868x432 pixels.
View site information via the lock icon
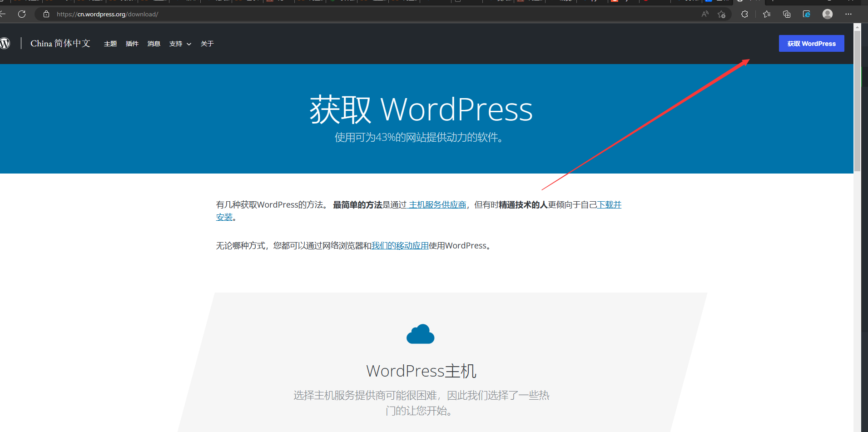tap(46, 14)
